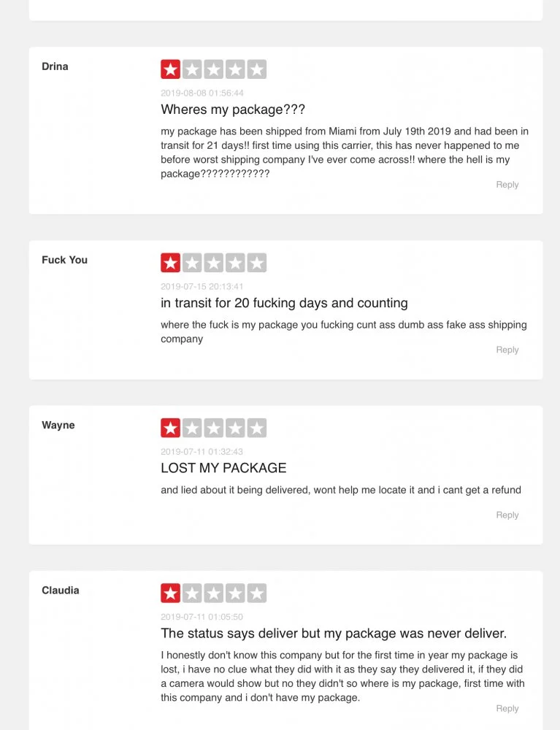Viewport: 560px width, 730px height.
Task: Reply to Claudia's review
Action: click(507, 708)
